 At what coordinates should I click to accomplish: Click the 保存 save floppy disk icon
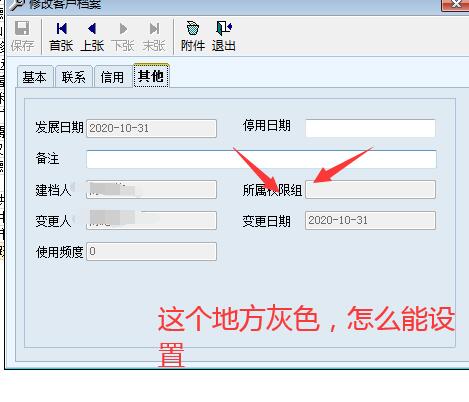(22, 28)
